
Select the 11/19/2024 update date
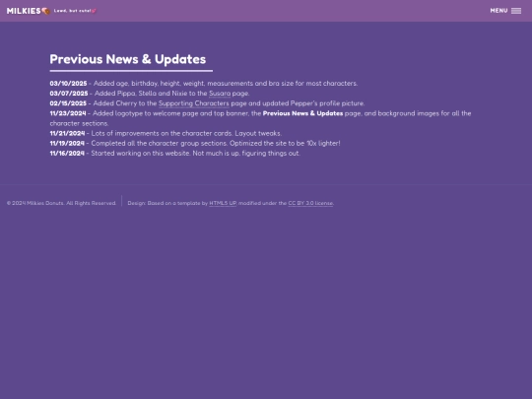coord(67,143)
